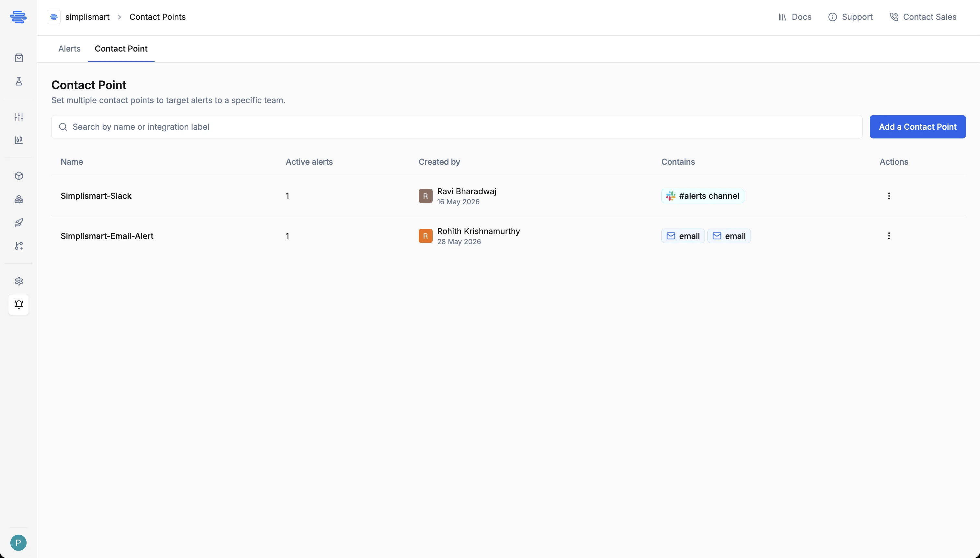Click Add a Contact Point button
The width and height of the screenshot is (980, 558).
click(917, 127)
